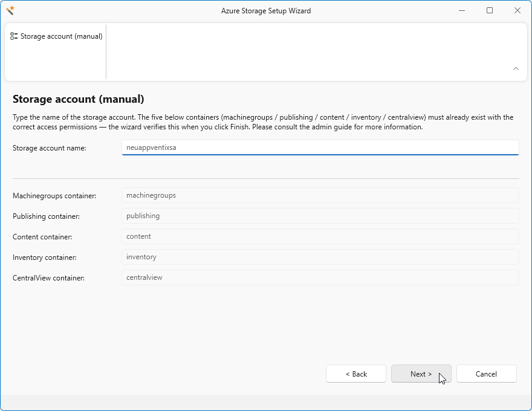Close the wizard window
This screenshot has height=411, width=532.
pyautogui.click(x=517, y=10)
